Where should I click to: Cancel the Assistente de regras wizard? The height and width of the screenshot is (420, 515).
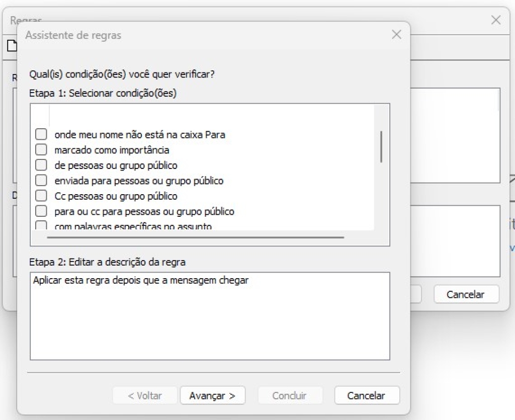click(367, 395)
